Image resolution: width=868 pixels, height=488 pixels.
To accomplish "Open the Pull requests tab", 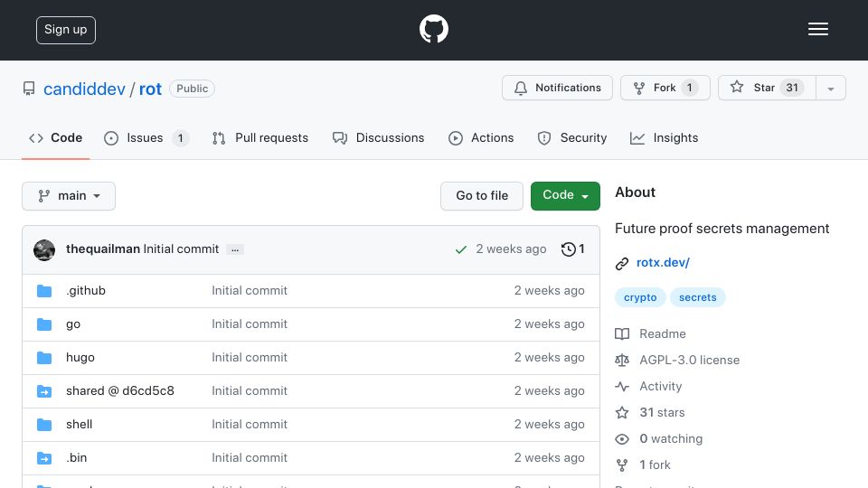I will (260, 137).
